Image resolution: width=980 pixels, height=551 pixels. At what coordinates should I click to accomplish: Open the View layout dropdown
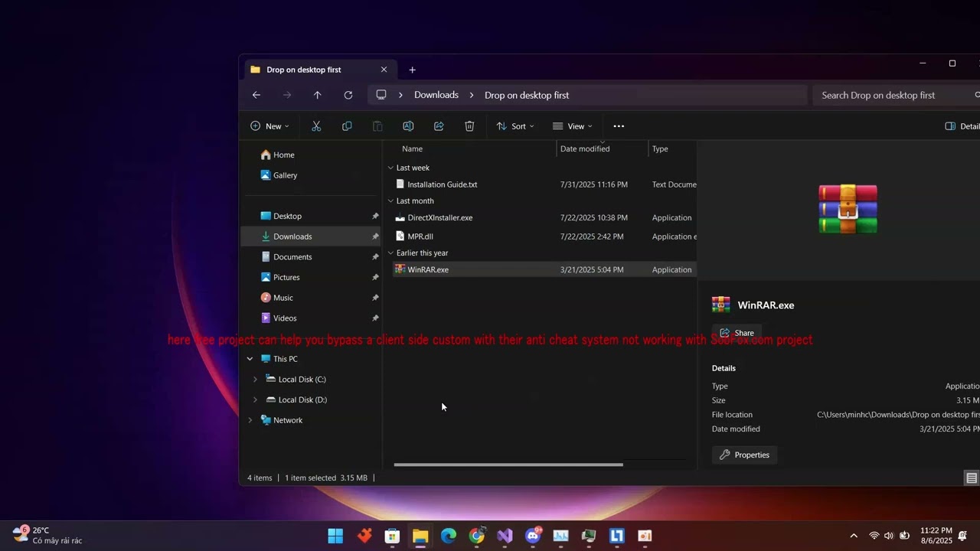pos(573,126)
